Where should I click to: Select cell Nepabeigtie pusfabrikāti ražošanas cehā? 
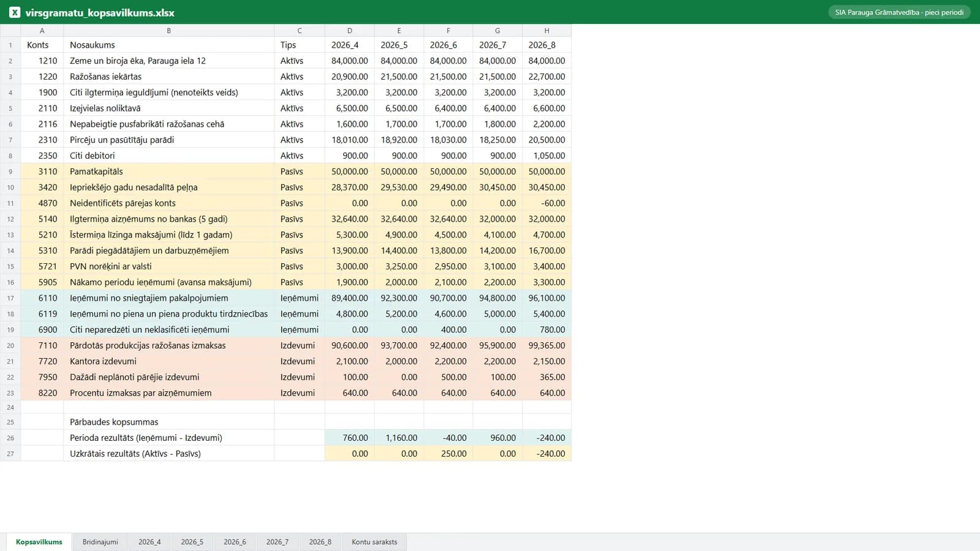click(169, 124)
